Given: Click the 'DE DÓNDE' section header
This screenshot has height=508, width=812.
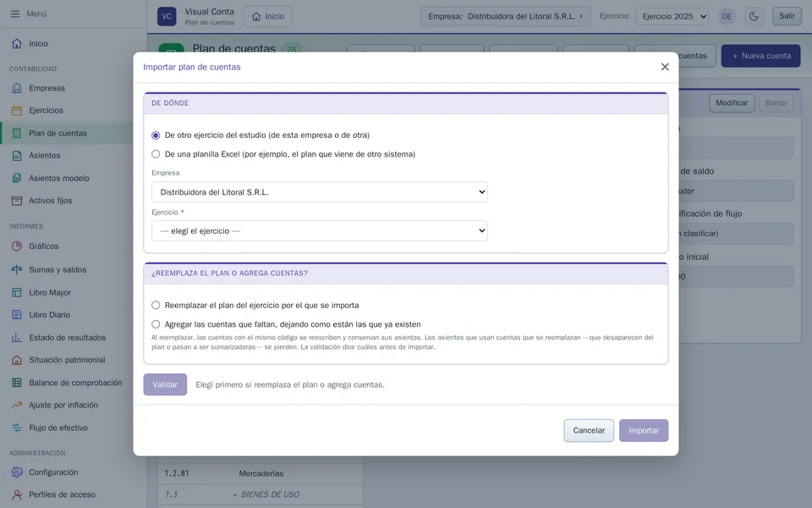Looking at the screenshot, I should point(406,103).
